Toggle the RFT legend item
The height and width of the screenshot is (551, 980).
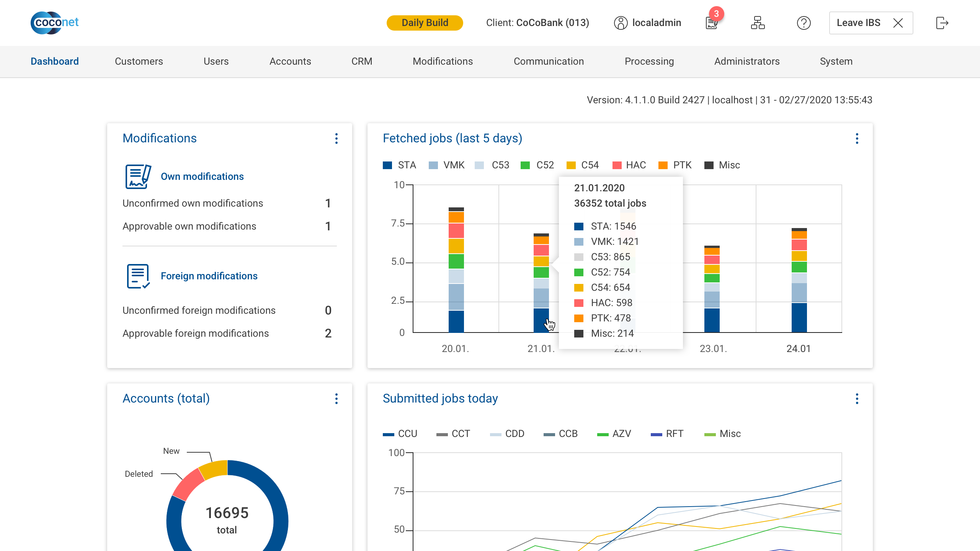click(667, 434)
